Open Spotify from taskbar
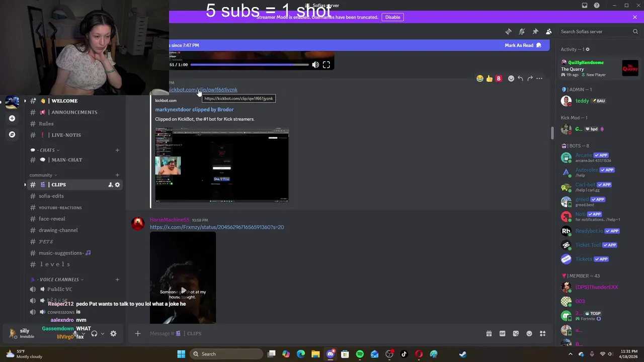This screenshot has width=644, height=362. coord(360,354)
